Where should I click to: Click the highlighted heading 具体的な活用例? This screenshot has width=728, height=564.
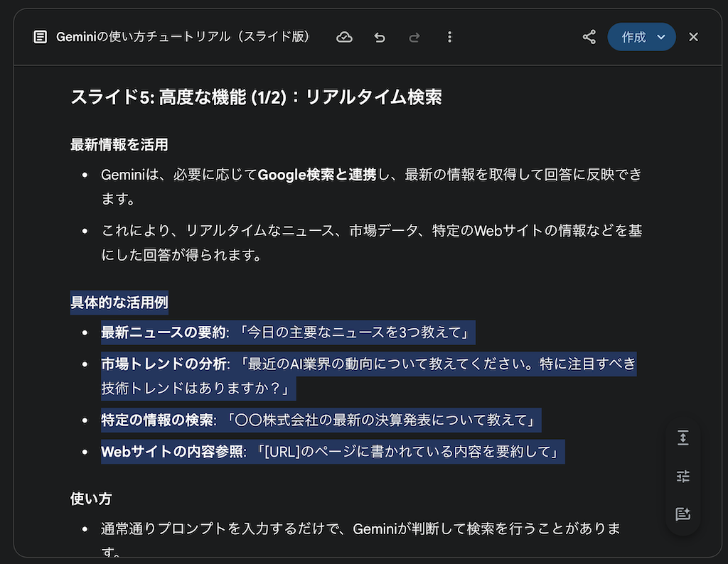coord(119,303)
